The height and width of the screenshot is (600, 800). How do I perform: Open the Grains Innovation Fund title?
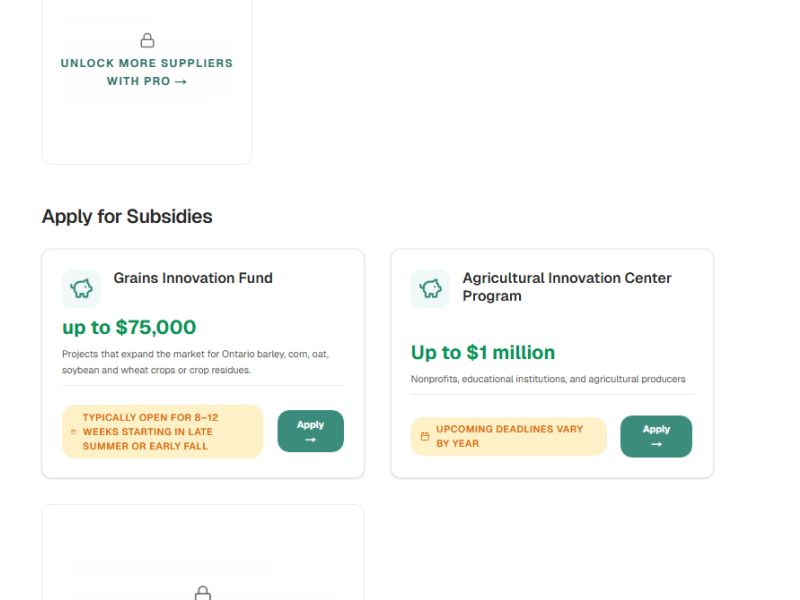tap(193, 278)
